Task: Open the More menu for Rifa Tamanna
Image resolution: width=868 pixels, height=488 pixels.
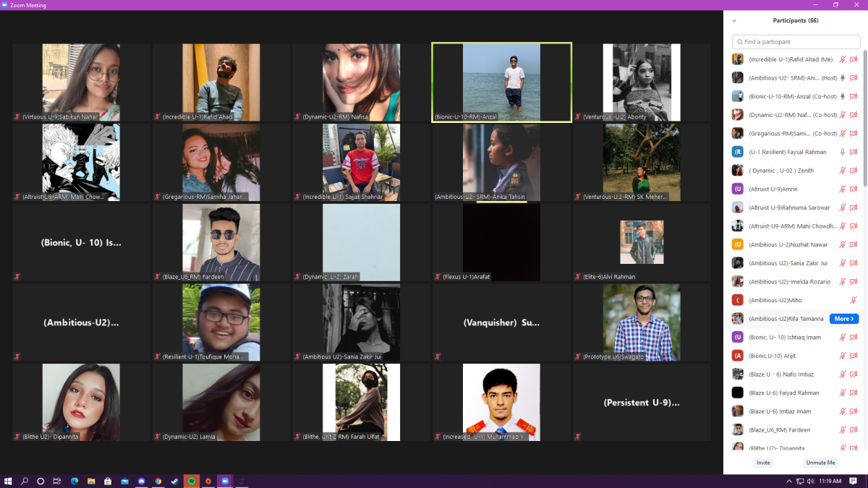Action: click(843, 319)
